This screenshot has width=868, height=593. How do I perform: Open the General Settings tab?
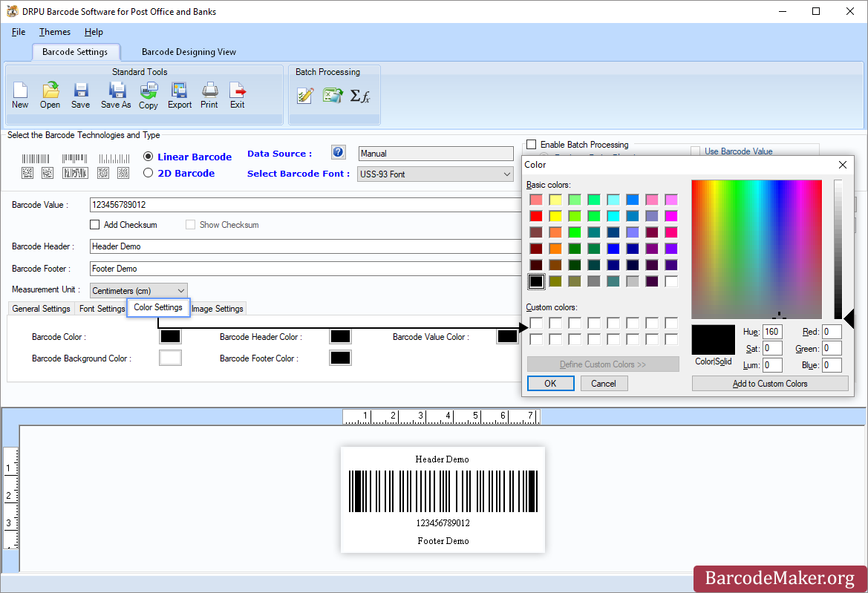coord(41,309)
